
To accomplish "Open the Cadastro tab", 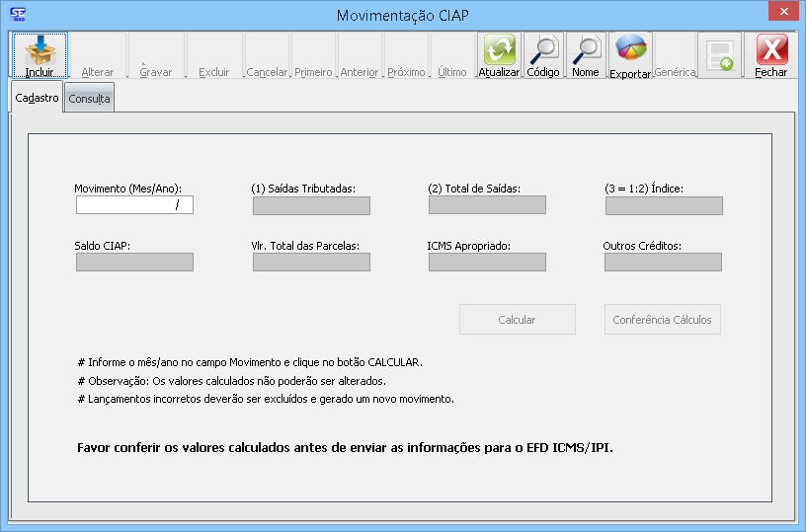I will tap(38, 98).
